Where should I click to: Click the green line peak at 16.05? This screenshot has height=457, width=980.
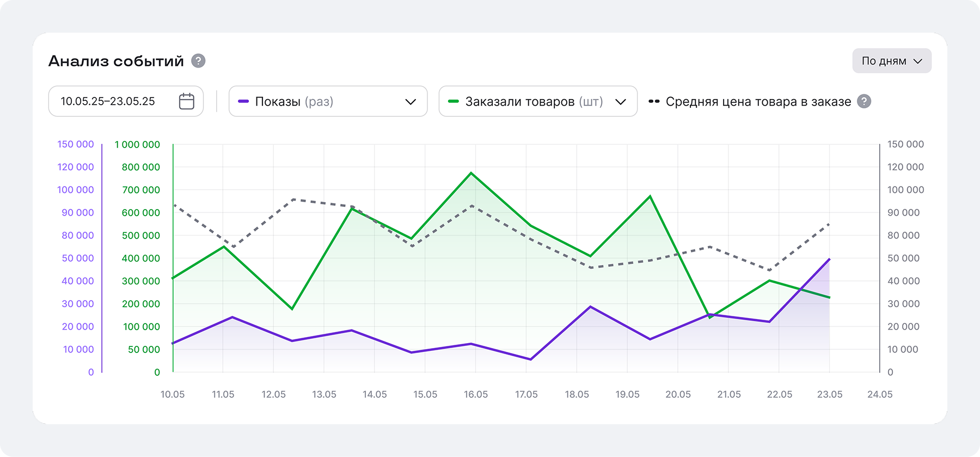(471, 173)
